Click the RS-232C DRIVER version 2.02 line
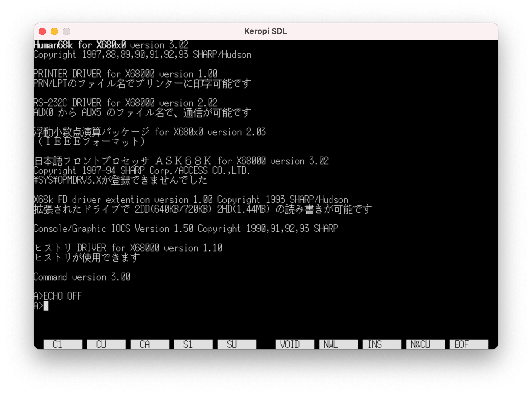532x394 pixels. tap(125, 103)
